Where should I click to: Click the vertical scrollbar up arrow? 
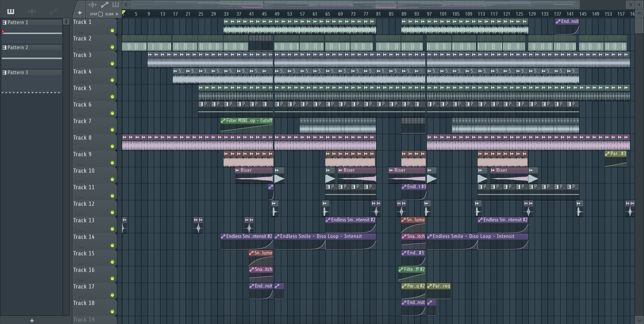tap(639, 13)
